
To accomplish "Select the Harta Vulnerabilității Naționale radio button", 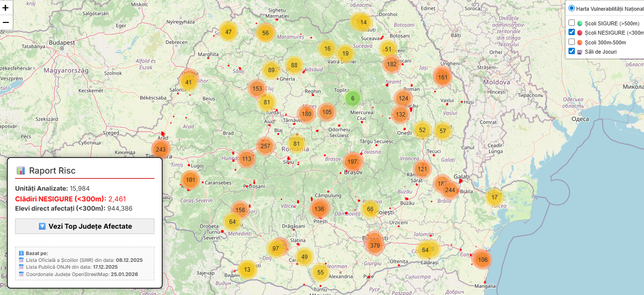I will coord(571,7).
